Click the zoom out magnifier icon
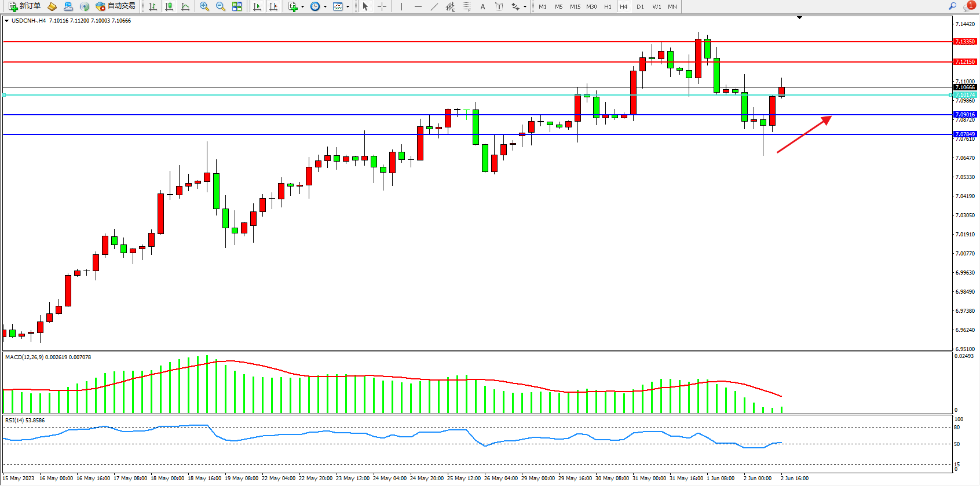The image size is (980, 486). tap(220, 6)
